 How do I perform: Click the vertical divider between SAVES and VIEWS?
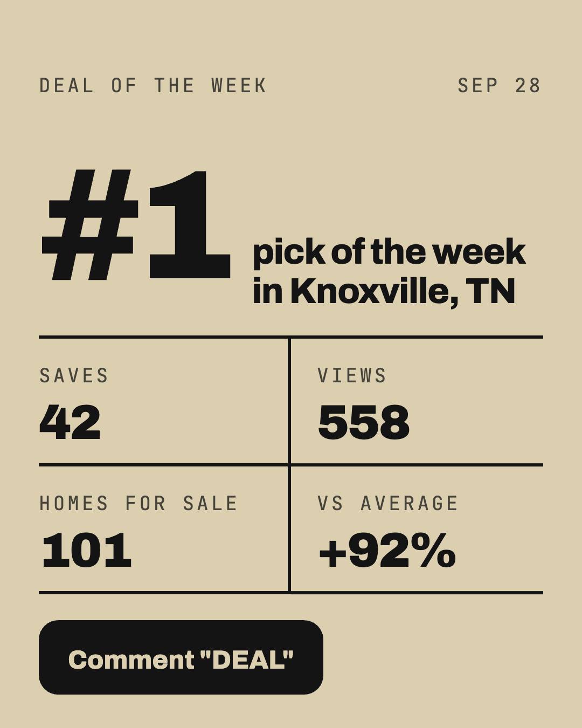click(x=289, y=401)
